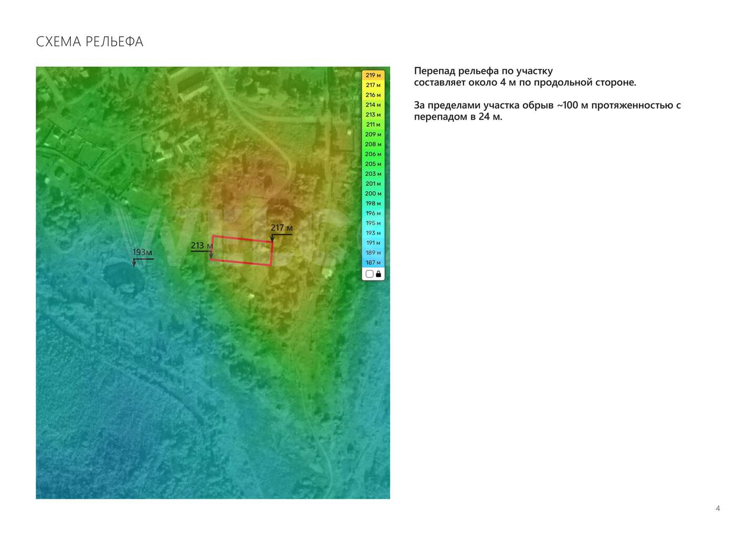756x535 pixels.
Task: Click the 206 м legend entry
Action: (373, 154)
